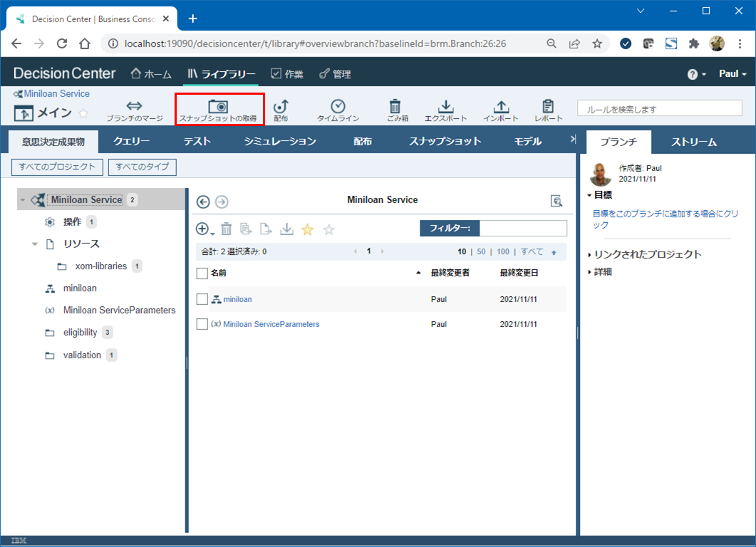Open the すべてのプロジェクト filter dropdown
Viewport: 756px width, 547px height.
coord(57,167)
